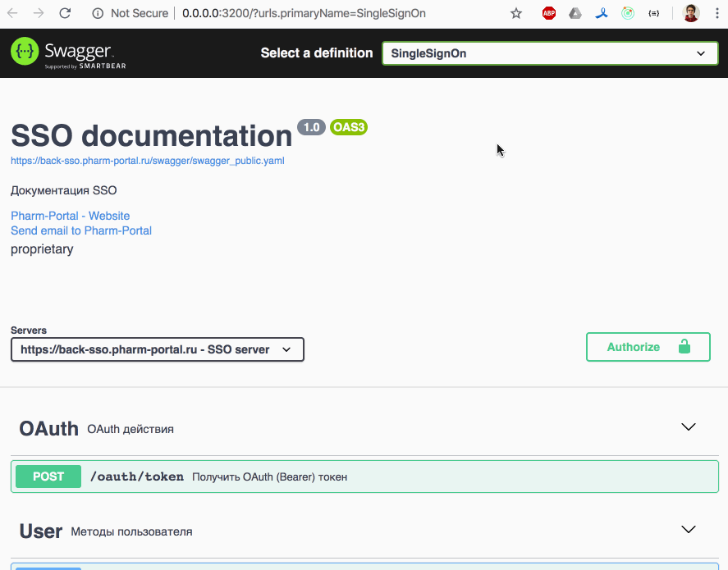View site info via the Not Secure icon

[x=98, y=13]
